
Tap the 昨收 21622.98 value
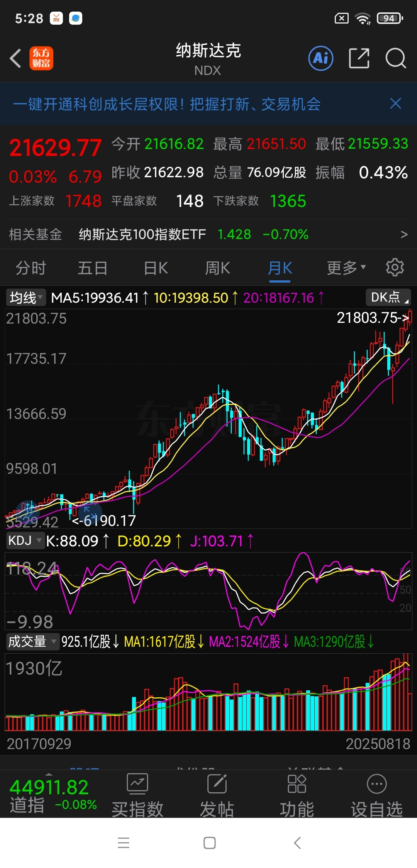pyautogui.click(x=174, y=172)
